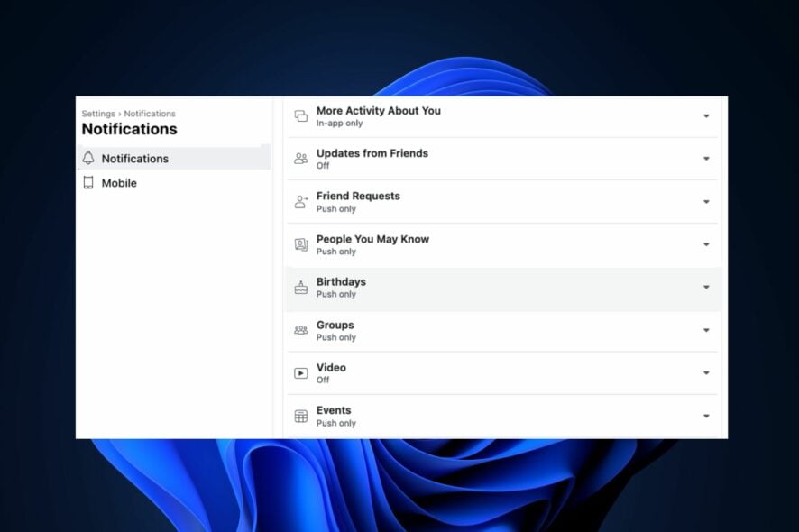Click 'Off' under Video
This screenshot has width=799, height=532.
323,380
